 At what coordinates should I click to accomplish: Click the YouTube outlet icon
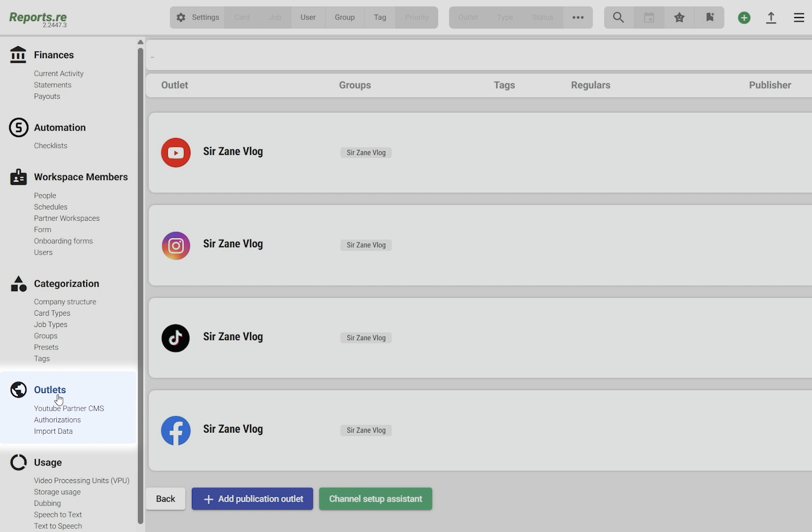click(176, 153)
